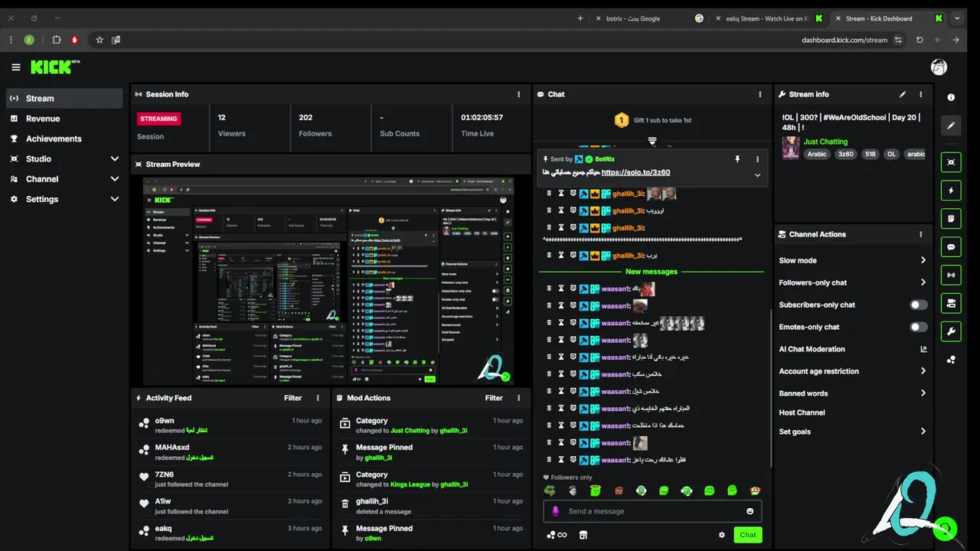Click the Arabic tag in Stream Info

click(817, 154)
